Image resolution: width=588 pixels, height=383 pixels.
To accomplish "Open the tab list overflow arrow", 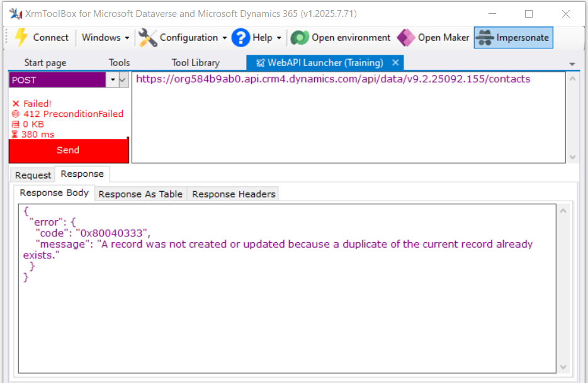I will [572, 64].
